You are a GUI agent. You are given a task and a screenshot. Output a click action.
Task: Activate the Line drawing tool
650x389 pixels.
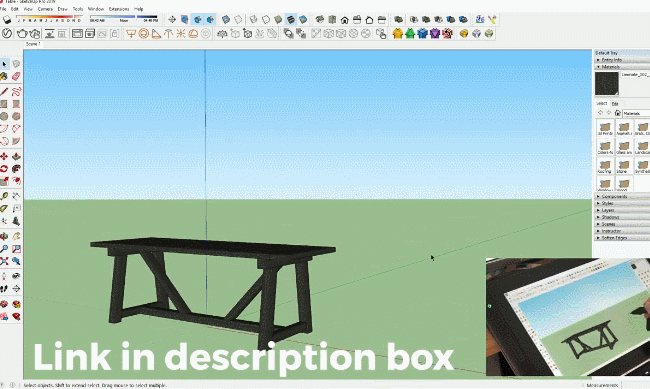(x=4, y=92)
